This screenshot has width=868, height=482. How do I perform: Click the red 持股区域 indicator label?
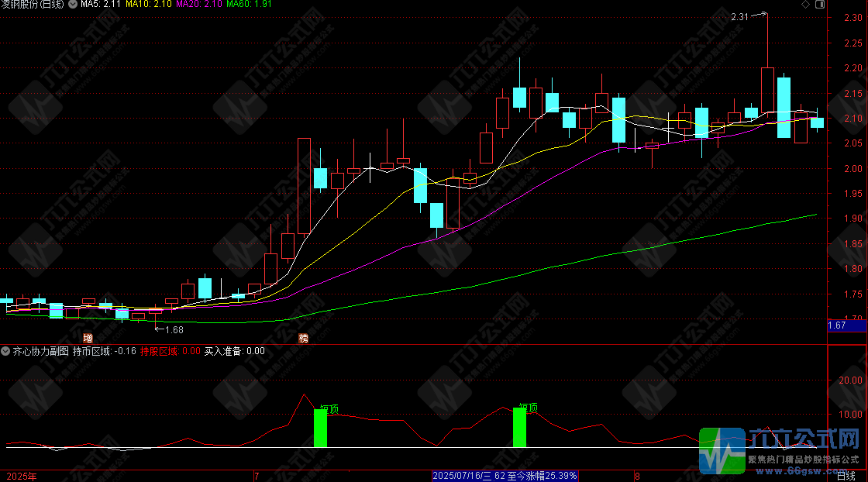point(169,351)
